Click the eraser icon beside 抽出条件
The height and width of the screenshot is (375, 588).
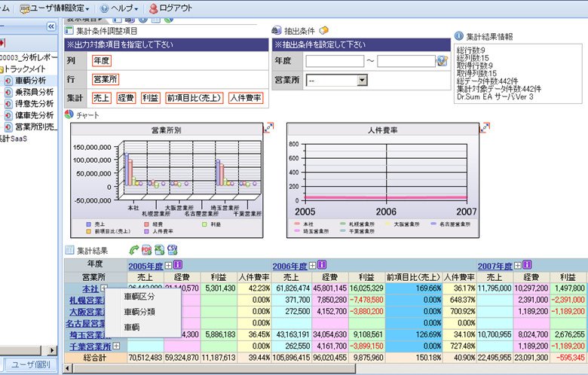coord(323,30)
